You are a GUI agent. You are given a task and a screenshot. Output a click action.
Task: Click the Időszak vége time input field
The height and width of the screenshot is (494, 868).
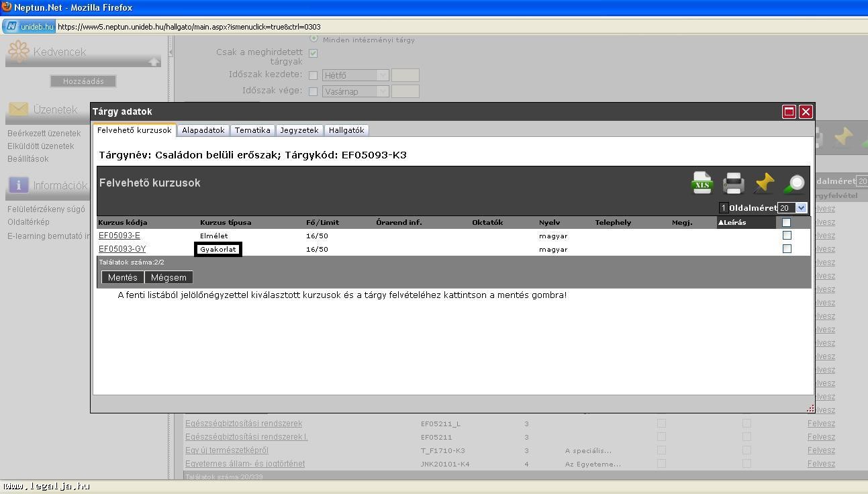click(405, 91)
